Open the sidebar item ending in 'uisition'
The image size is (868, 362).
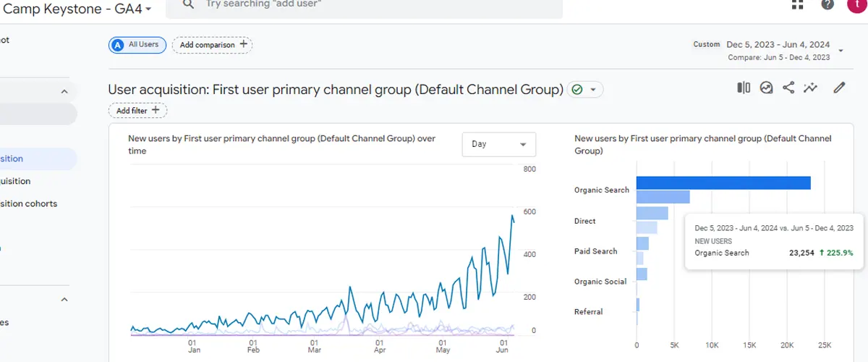click(16, 181)
